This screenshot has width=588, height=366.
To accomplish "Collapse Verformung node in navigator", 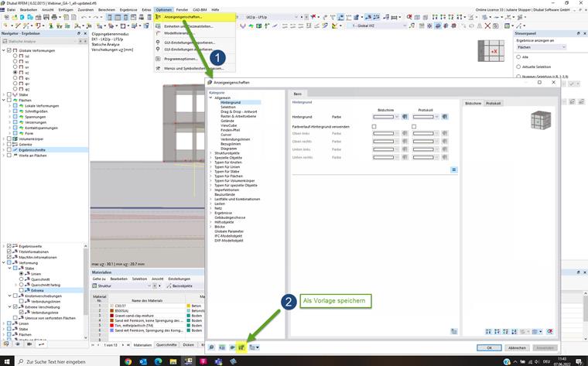I will [x=4, y=263].
